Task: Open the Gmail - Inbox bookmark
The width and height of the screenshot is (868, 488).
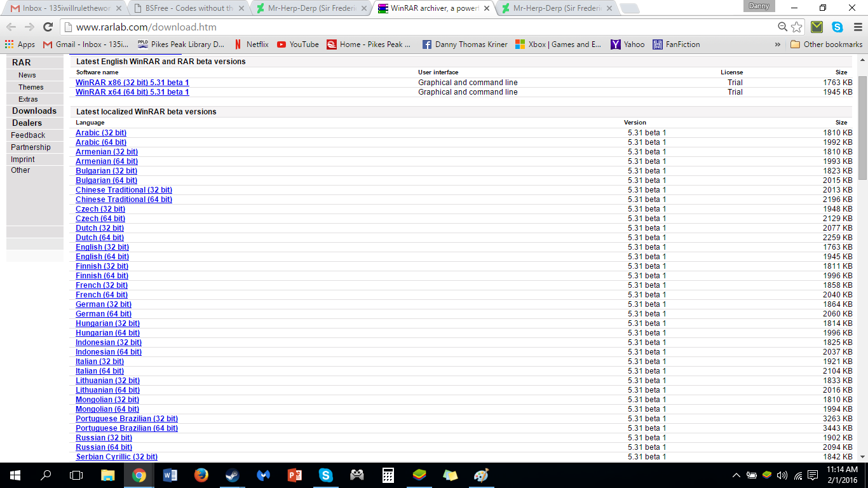Action: tap(86, 44)
